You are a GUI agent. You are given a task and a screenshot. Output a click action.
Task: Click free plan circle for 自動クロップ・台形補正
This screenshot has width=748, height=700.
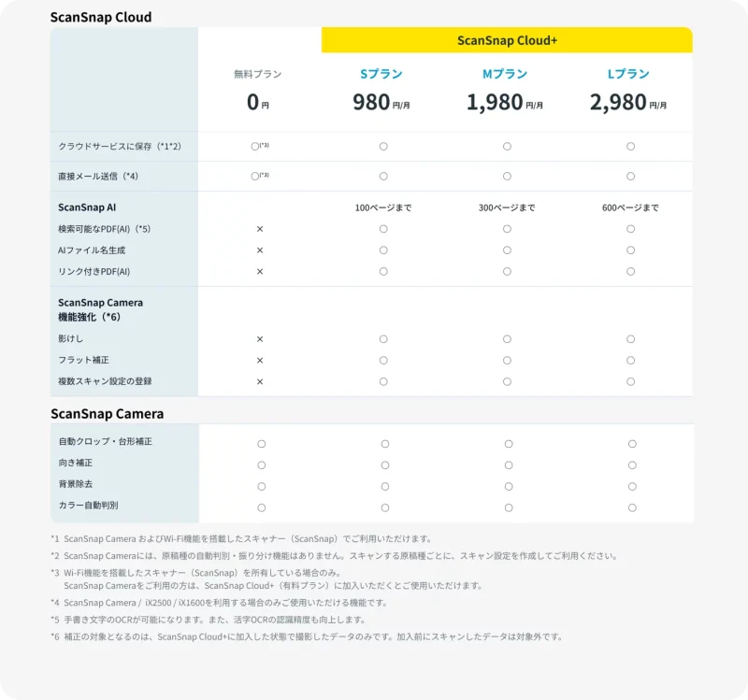click(x=262, y=444)
